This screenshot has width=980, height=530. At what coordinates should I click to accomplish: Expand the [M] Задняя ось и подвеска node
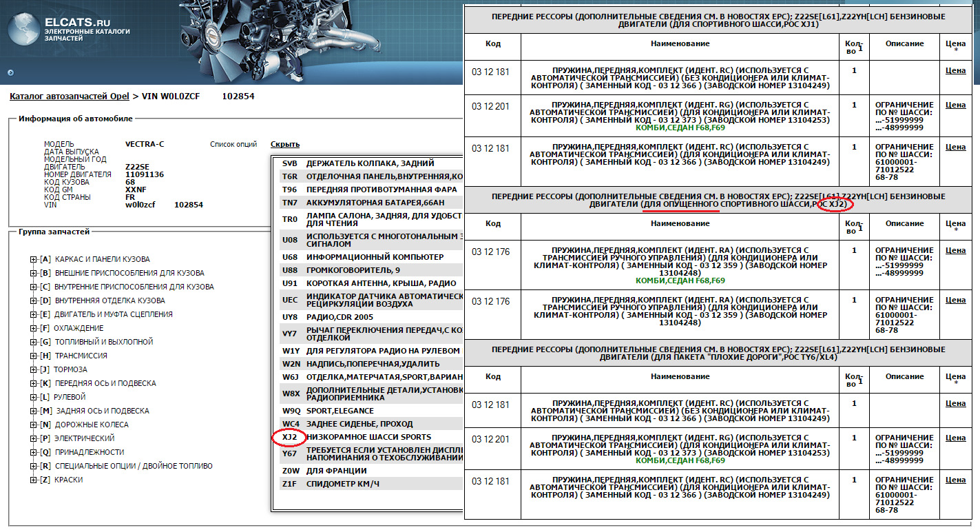33,411
